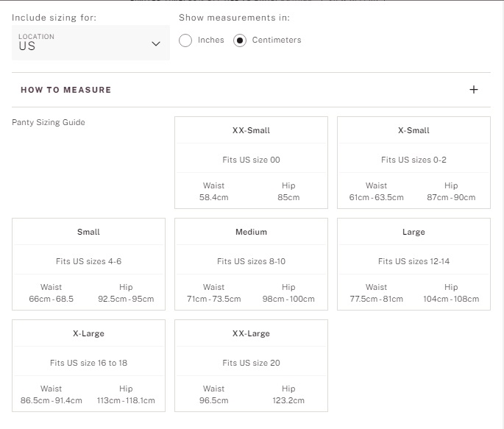Click Fits US sizes 8-10 text

[x=251, y=261]
